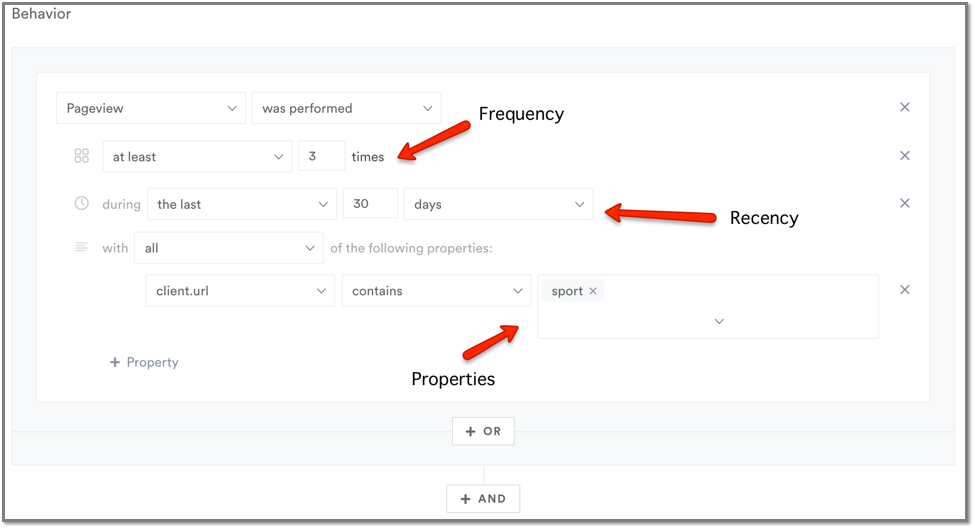The width and height of the screenshot is (975, 529).
Task: Add an AND condition group
Action: click(x=483, y=499)
